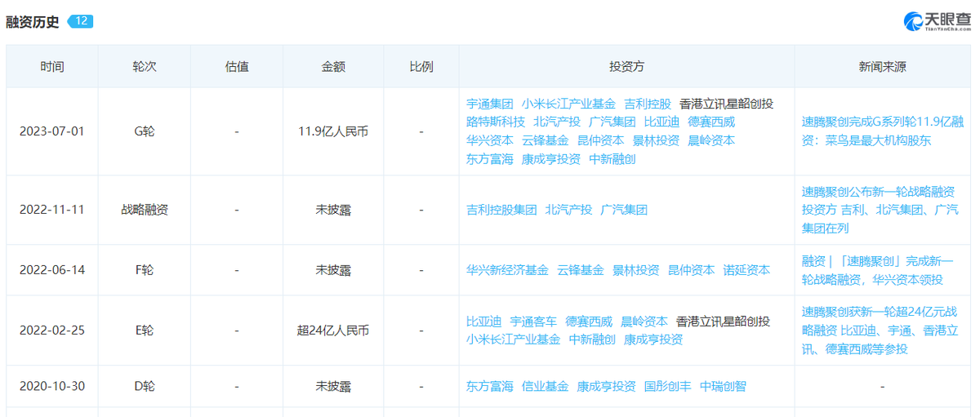Screen dimensions: 980x417
Task: Click the 轮次 column header
Action: click(x=145, y=67)
